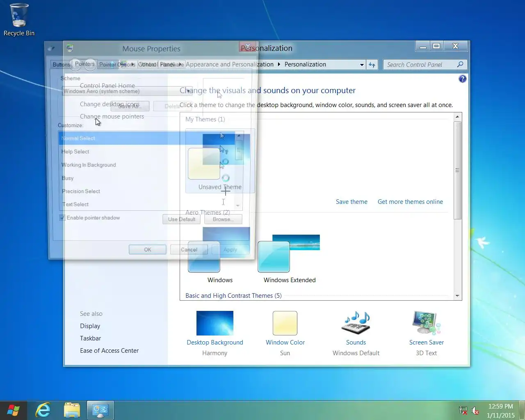Click the Save theme link
Image resolution: width=525 pixels, height=420 pixels.
point(352,202)
